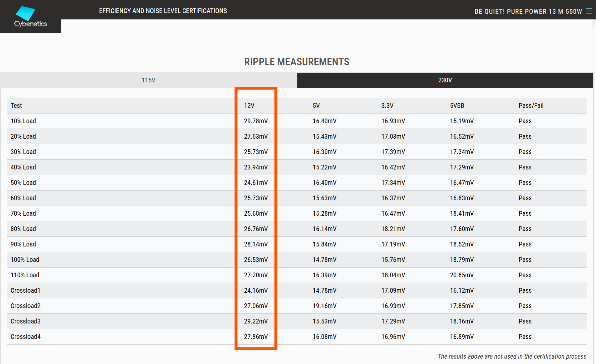Click Pass result in the Crossload4 row
Image resolution: width=596 pixels, height=364 pixels.
[x=525, y=337]
